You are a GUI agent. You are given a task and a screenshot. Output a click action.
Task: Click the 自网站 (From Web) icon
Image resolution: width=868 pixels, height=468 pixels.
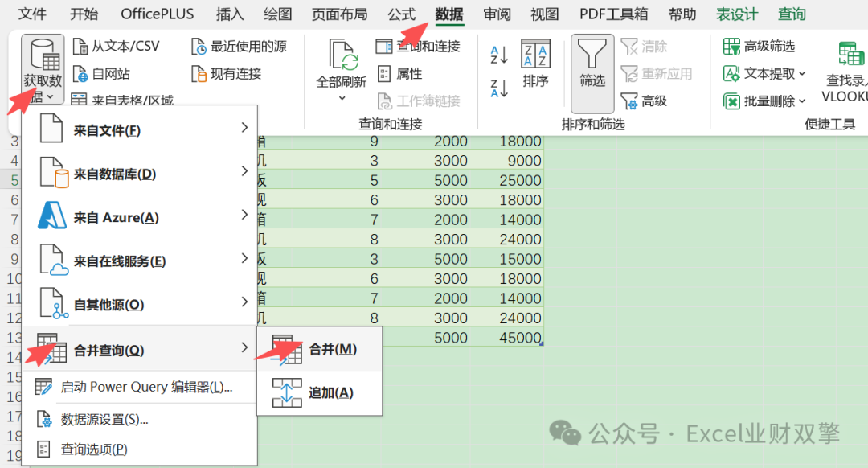click(80, 74)
